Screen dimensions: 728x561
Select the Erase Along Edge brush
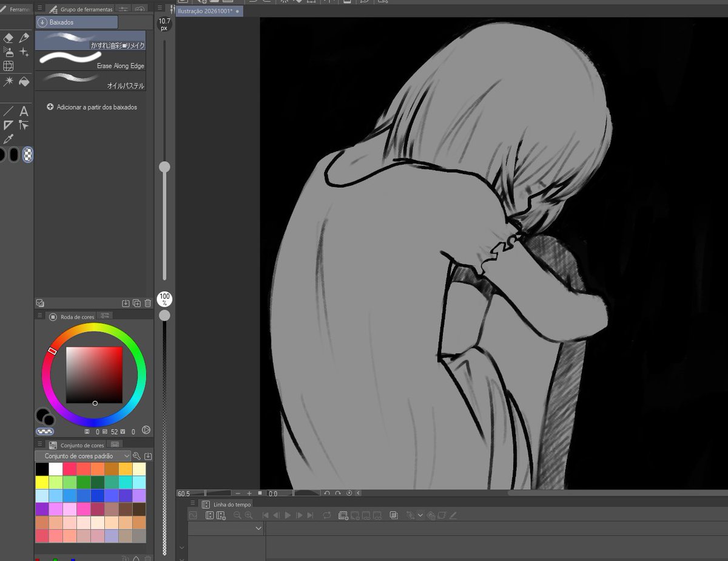[90, 61]
